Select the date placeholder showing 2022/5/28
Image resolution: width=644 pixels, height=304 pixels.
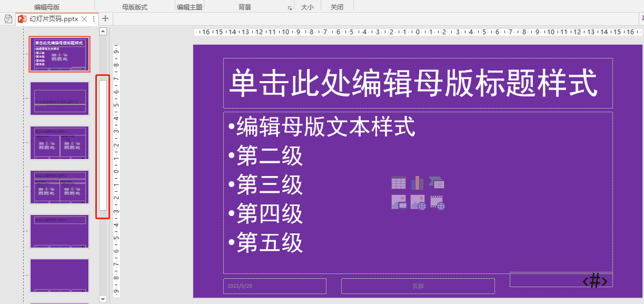pyautogui.click(x=275, y=286)
